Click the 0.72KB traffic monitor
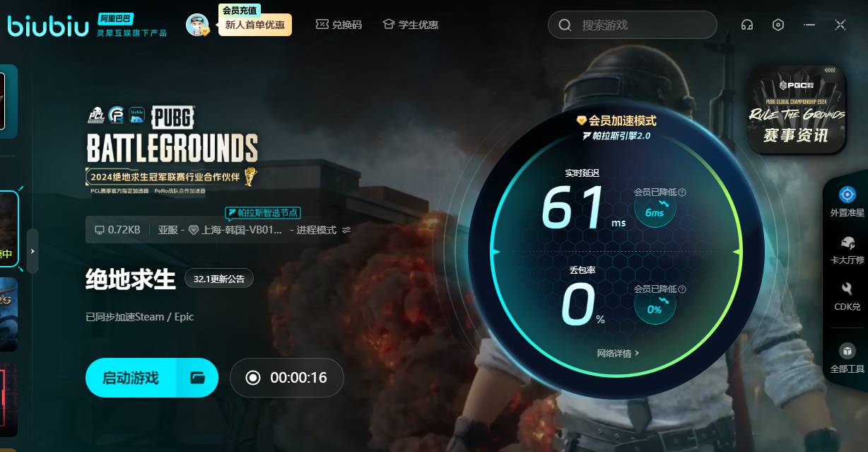Screen dimensions: 868x452 (x=117, y=230)
